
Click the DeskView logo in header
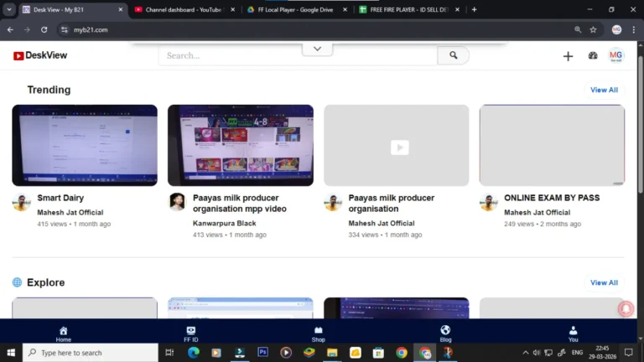[40, 55]
